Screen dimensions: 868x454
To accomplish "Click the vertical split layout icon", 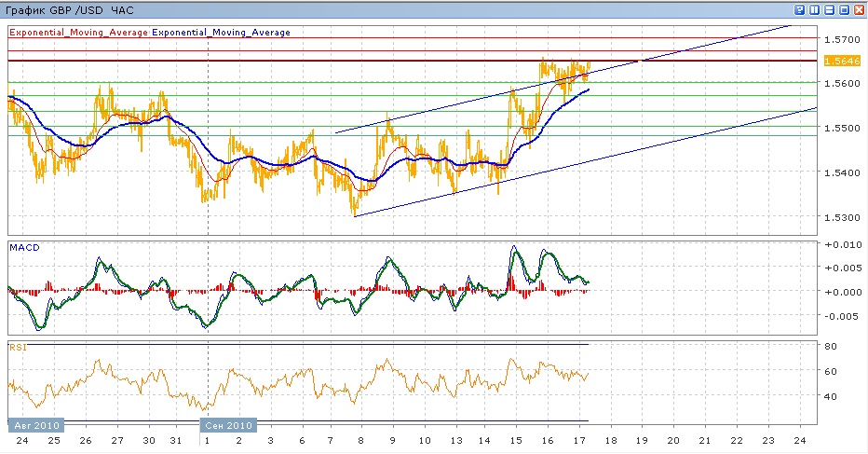I will [x=814, y=9].
